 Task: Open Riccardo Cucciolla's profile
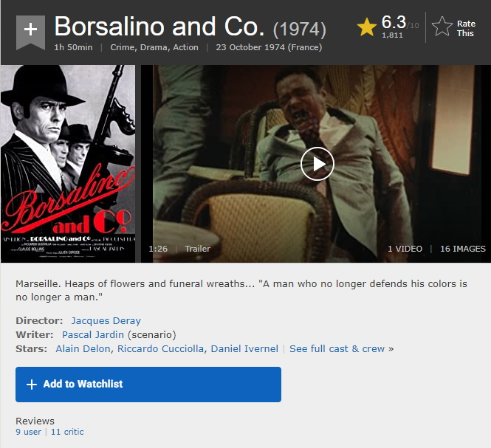coord(160,348)
